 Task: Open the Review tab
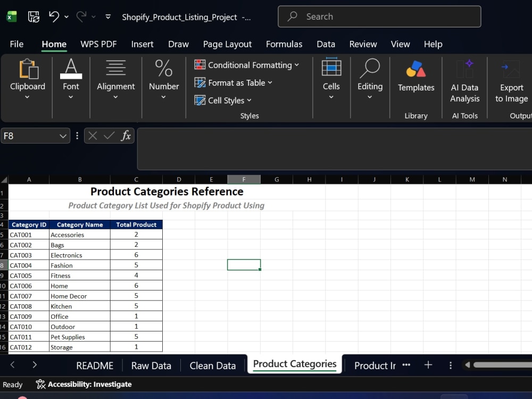[x=363, y=44]
